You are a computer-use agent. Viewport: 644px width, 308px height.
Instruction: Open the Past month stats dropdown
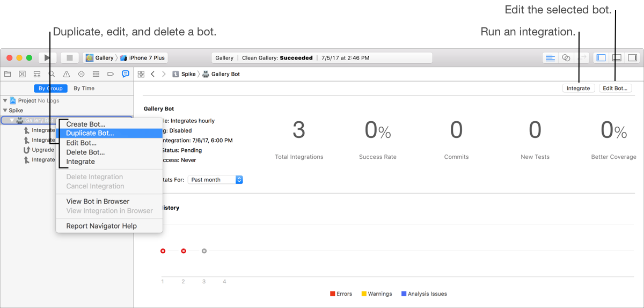tap(215, 180)
